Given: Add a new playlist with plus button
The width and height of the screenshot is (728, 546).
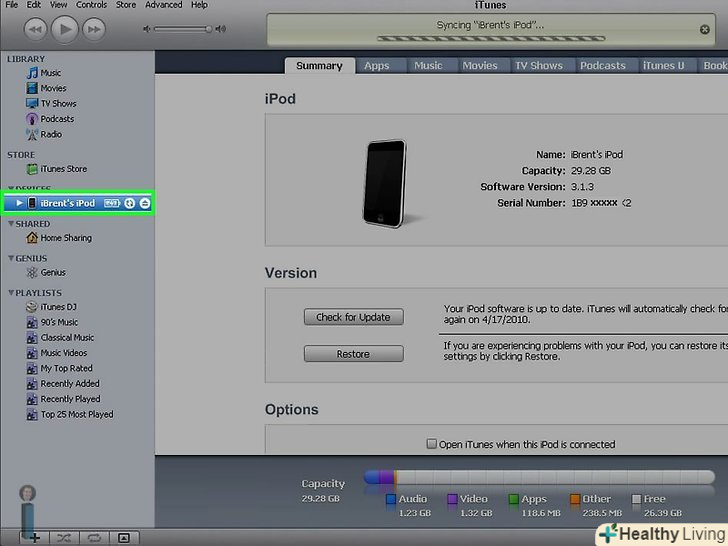Looking at the screenshot, I should click(33, 538).
